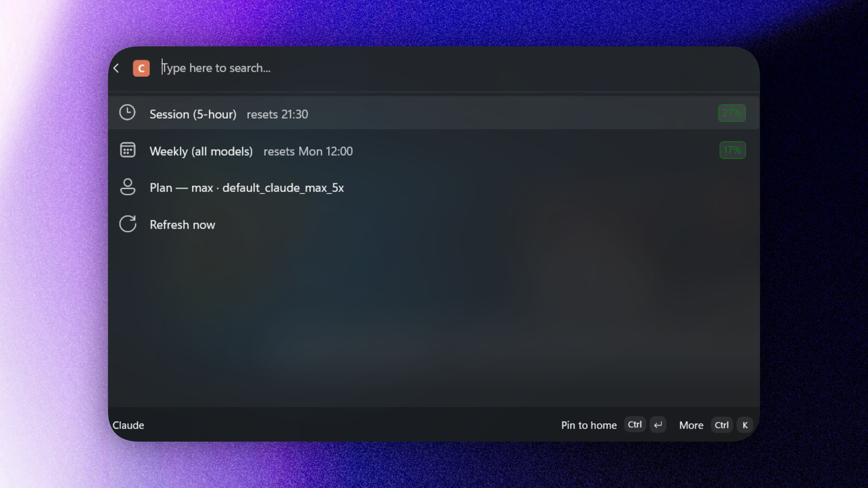Click the Ctrl key hint beside More
Image resolution: width=868 pixels, height=488 pixels.
[x=722, y=425]
